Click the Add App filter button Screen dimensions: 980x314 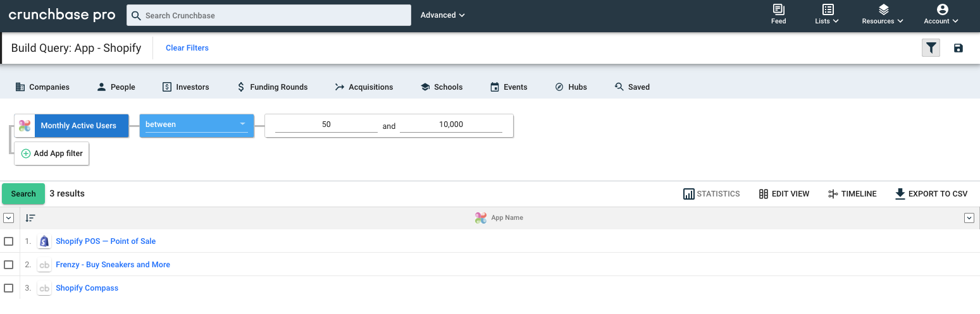click(52, 154)
